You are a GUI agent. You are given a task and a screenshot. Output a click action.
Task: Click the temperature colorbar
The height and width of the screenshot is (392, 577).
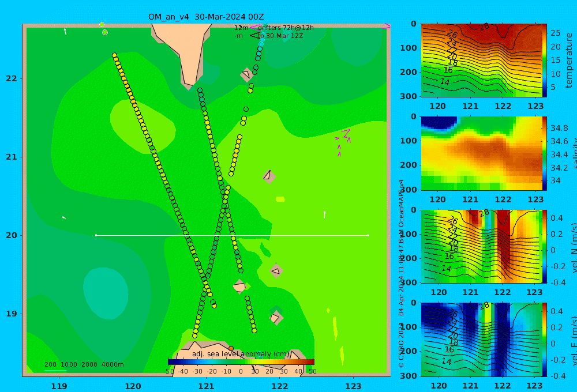[x=545, y=61]
